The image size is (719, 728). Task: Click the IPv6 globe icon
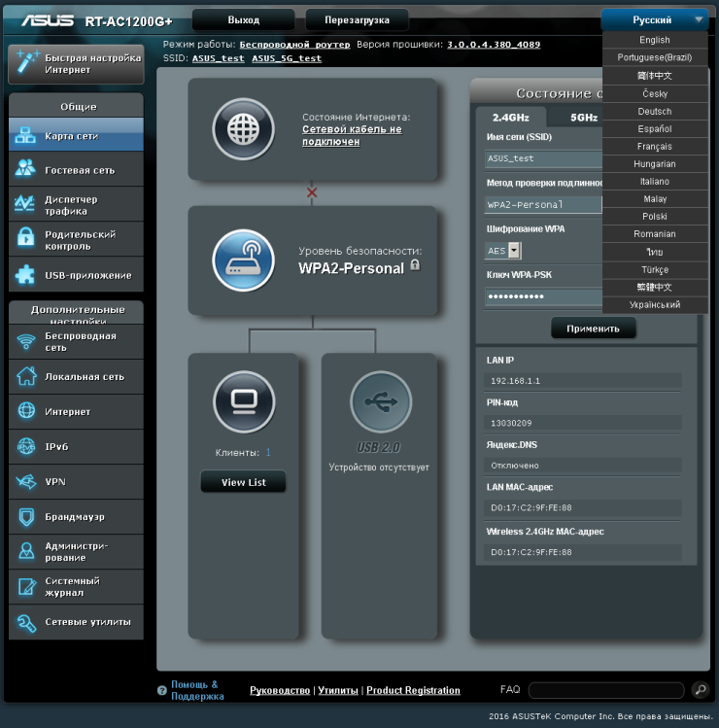(26, 446)
